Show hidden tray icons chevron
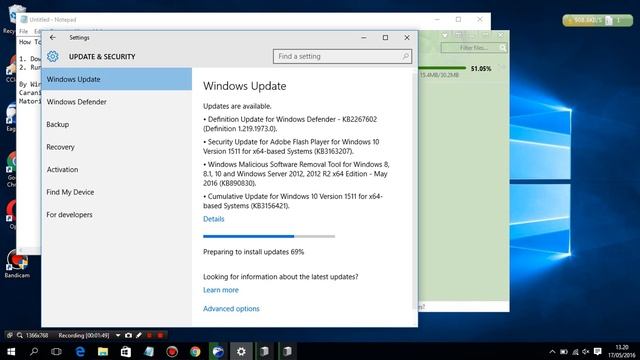 [552, 351]
